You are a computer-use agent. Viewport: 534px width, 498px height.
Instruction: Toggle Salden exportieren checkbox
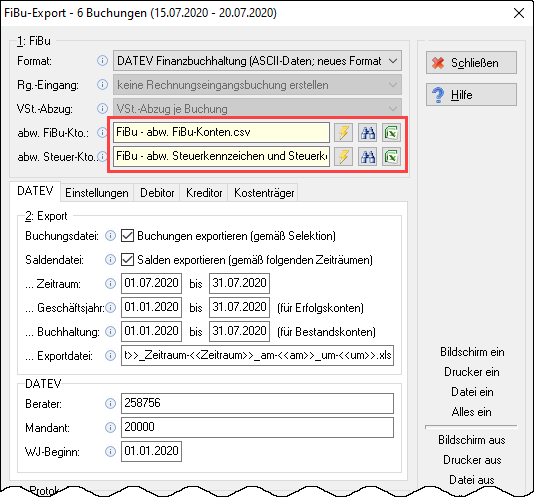pyautogui.click(x=127, y=260)
